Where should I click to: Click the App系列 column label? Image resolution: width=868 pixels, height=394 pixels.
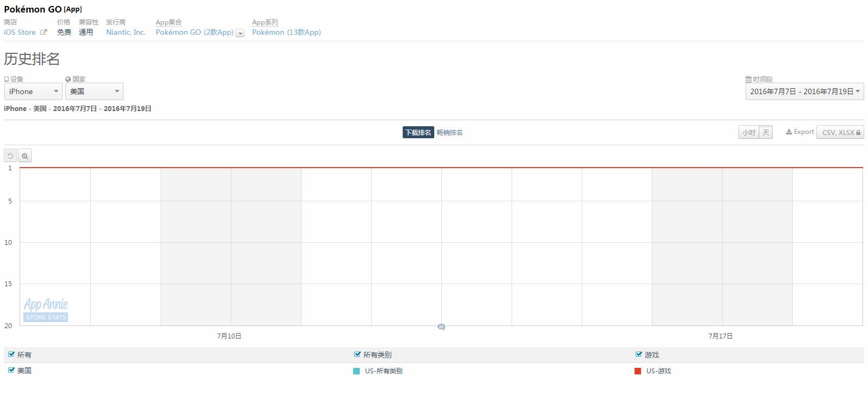pyautogui.click(x=265, y=22)
